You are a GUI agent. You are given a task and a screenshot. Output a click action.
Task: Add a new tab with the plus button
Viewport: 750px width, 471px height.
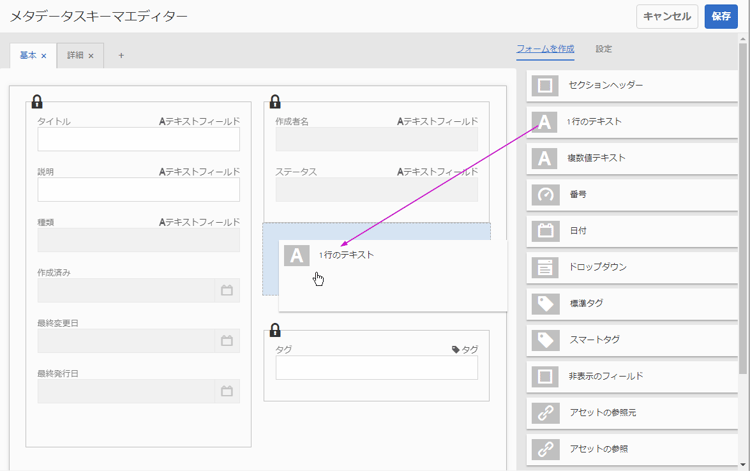pyautogui.click(x=121, y=55)
